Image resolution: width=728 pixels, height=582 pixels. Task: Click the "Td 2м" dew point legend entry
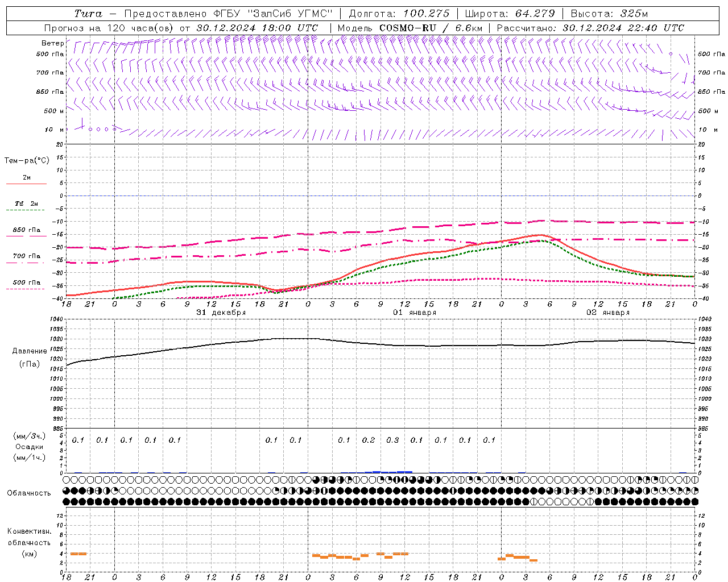[27, 203]
